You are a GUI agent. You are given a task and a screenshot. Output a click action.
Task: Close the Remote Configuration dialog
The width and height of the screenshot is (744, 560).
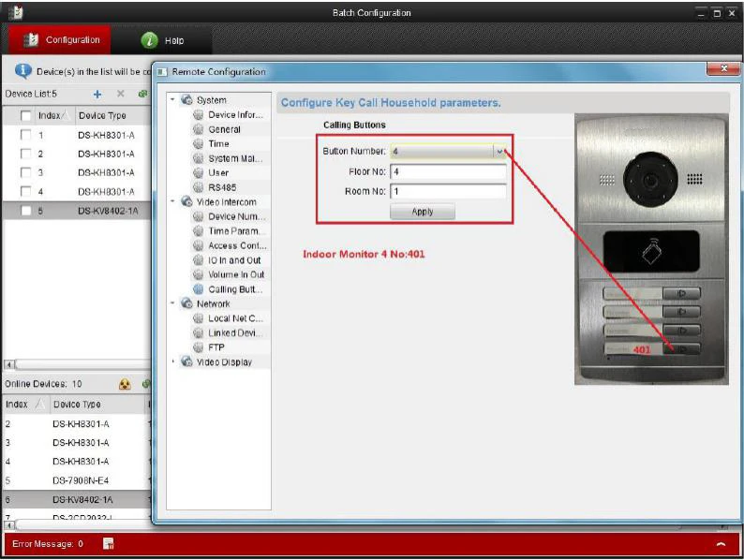(723, 68)
